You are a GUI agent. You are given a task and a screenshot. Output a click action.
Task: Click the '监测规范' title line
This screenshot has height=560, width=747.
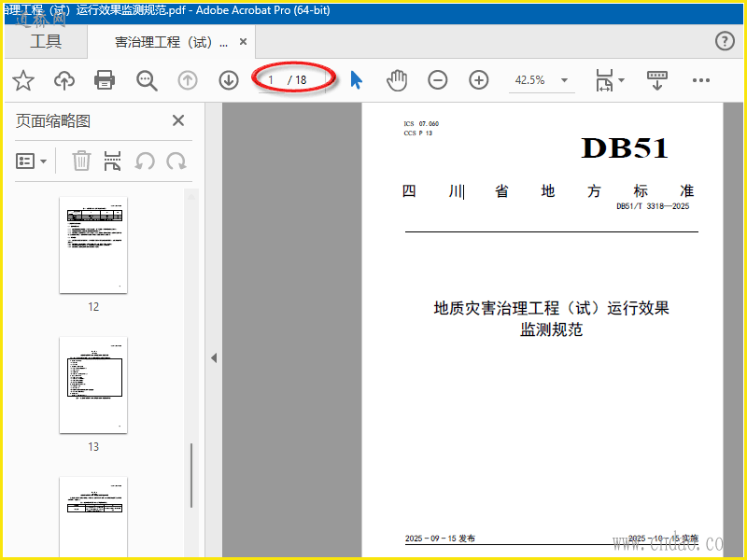551,329
